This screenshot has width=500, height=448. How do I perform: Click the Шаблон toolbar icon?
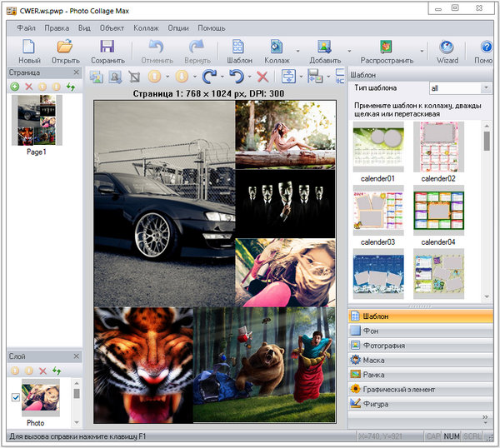click(x=239, y=47)
